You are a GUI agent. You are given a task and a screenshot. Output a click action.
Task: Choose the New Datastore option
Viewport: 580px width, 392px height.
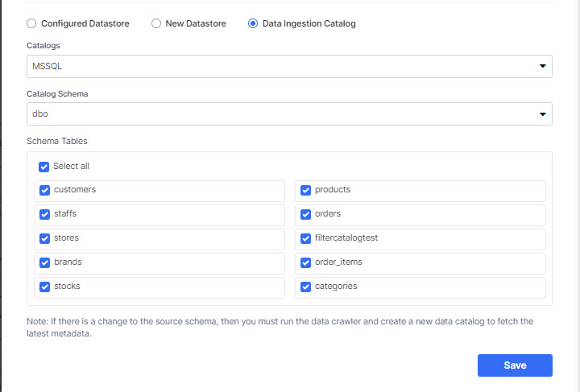pos(156,23)
